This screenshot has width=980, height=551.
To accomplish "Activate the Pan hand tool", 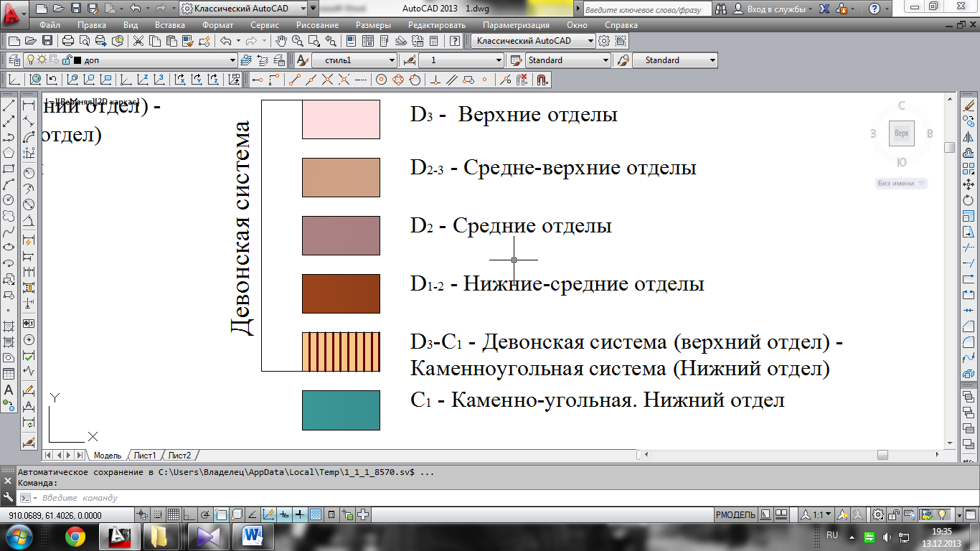I will (281, 41).
